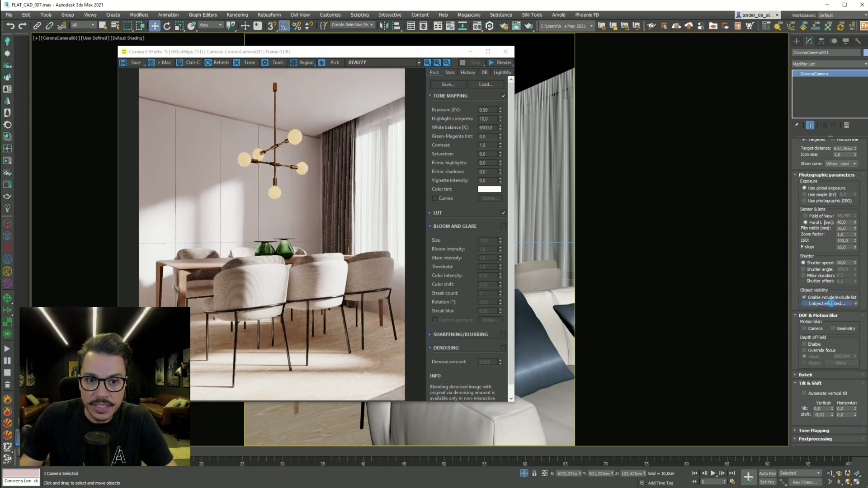Open the Rendering menu

coord(237,14)
